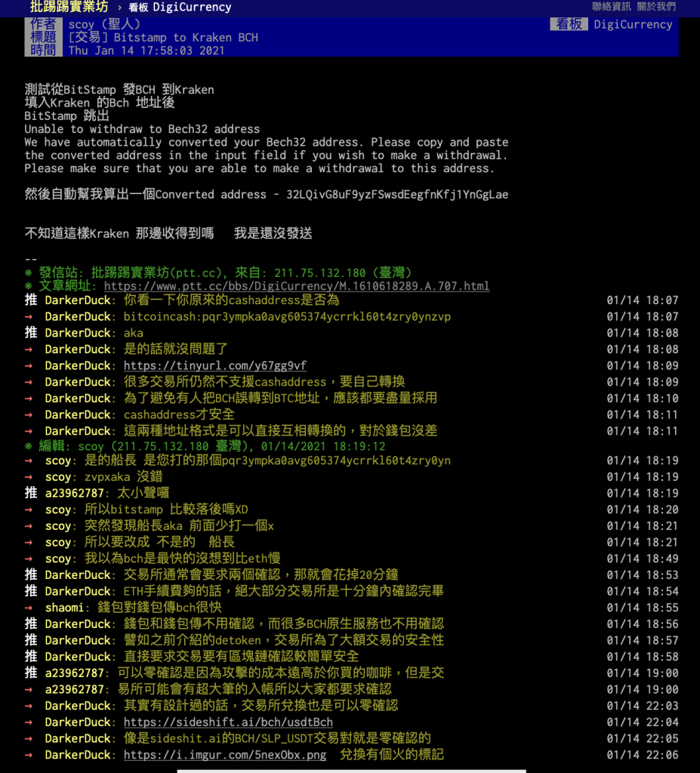Viewport: 700px width, 773px height.
Task: Open 聯絡資訊 in the top bar
Action: pos(611,6)
